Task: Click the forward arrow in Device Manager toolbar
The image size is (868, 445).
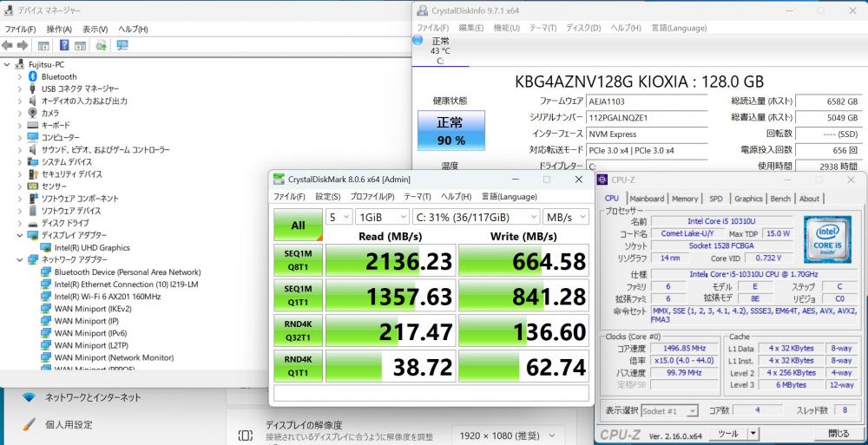Action: [23, 45]
